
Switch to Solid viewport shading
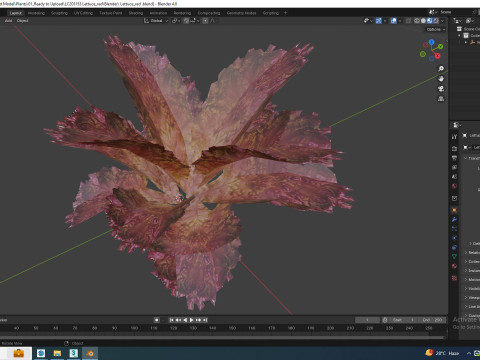coord(423,21)
